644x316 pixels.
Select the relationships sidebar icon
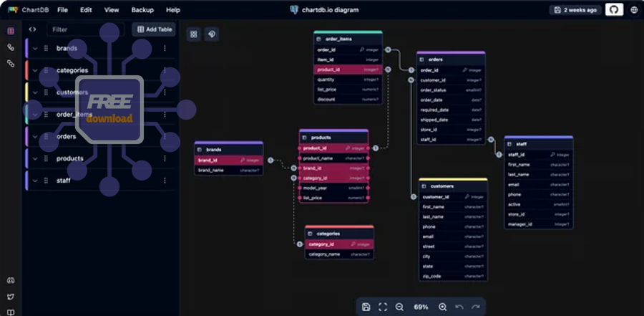point(11,47)
